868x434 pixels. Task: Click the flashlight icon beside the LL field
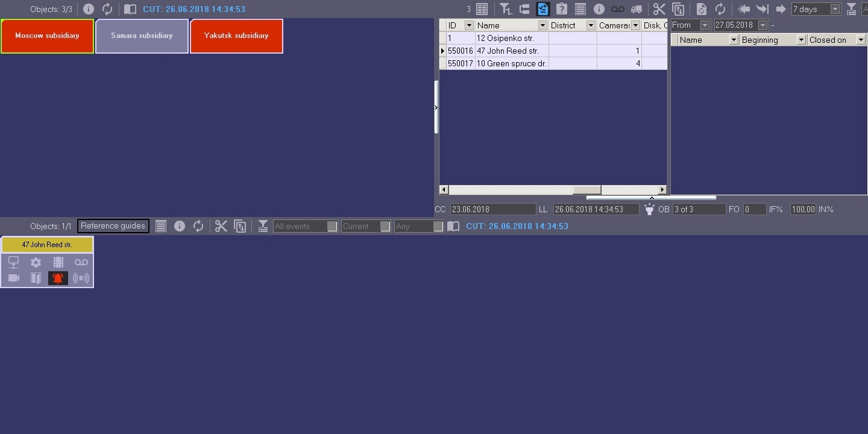coord(649,209)
